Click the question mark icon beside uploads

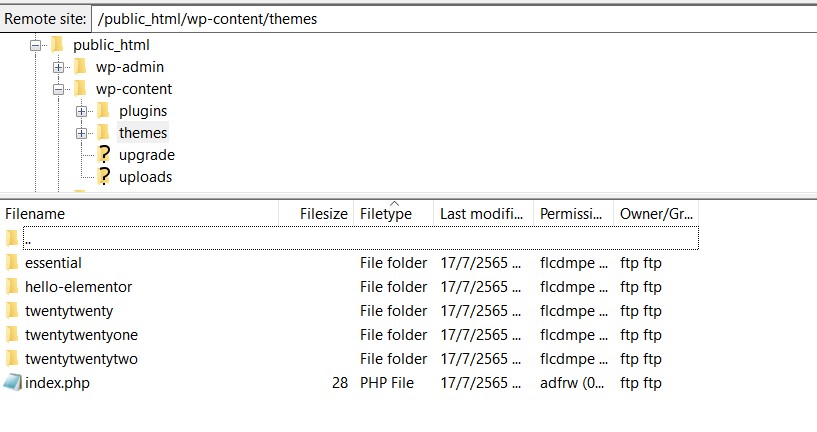tap(103, 177)
